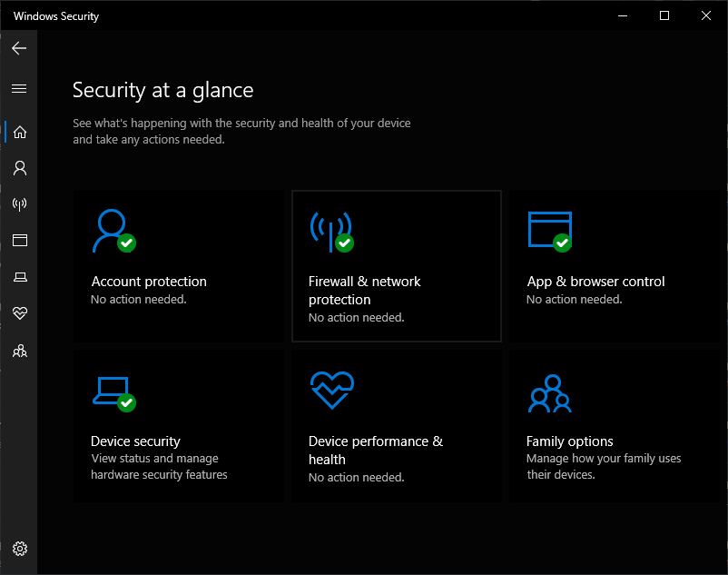Click the Windows Security window title
Image resolution: width=728 pixels, height=575 pixels.
point(56,16)
